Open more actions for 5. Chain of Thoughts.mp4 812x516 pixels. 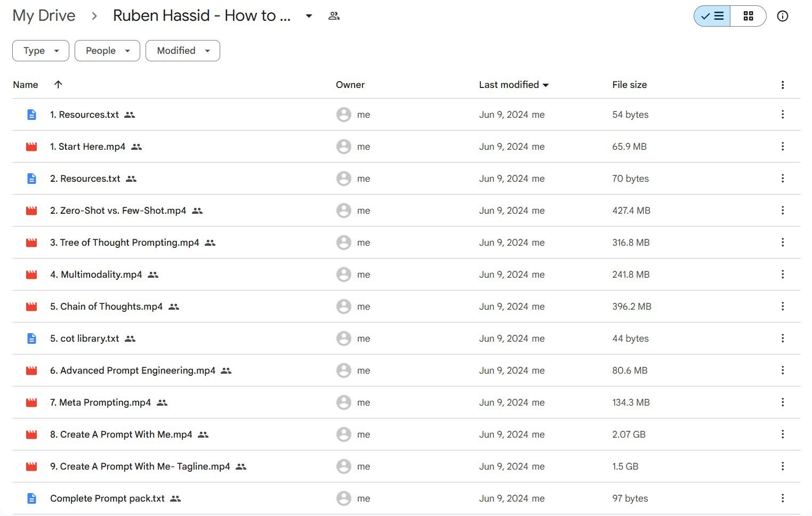(782, 307)
